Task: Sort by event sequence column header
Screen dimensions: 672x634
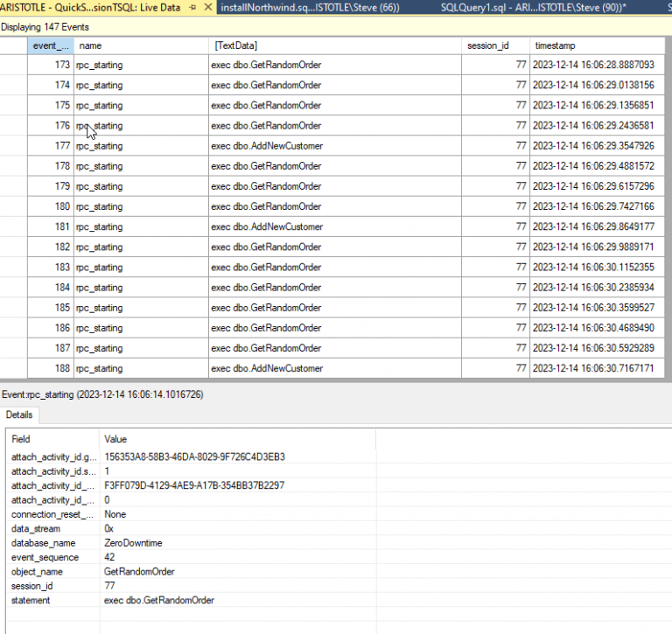Action: click(x=51, y=45)
